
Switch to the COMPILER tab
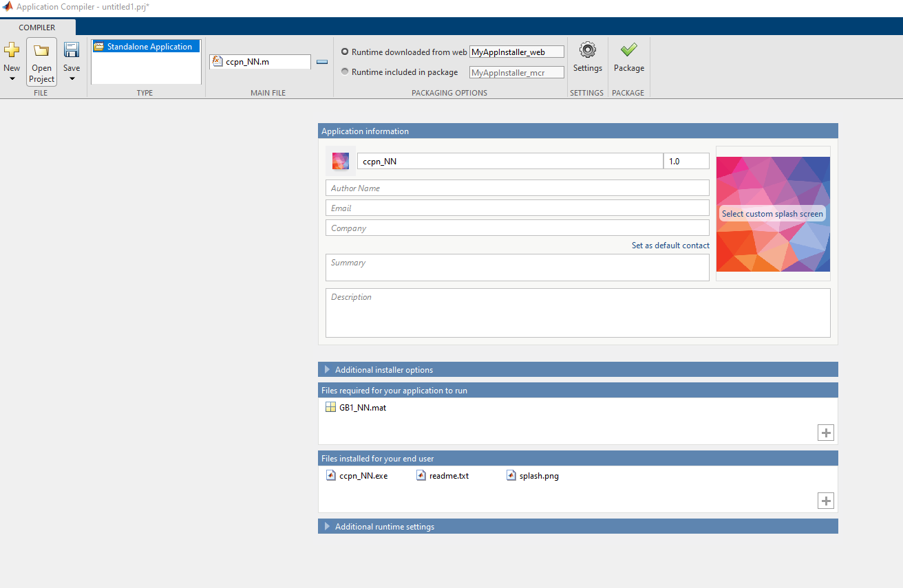point(37,28)
